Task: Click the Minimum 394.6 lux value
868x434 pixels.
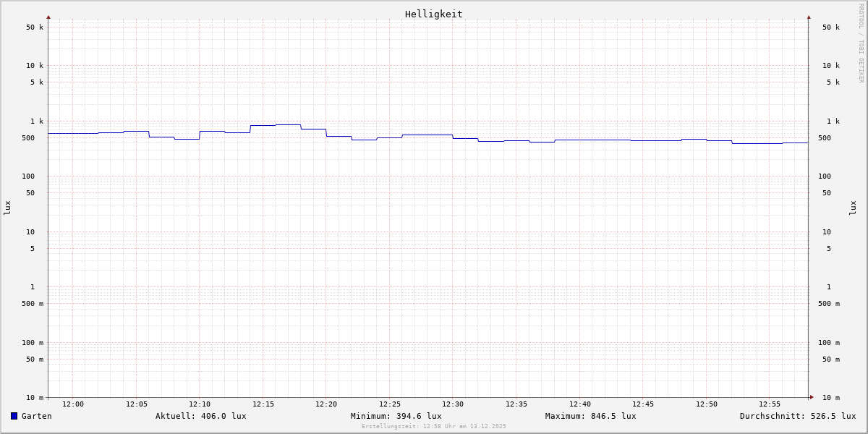Action: point(396,416)
